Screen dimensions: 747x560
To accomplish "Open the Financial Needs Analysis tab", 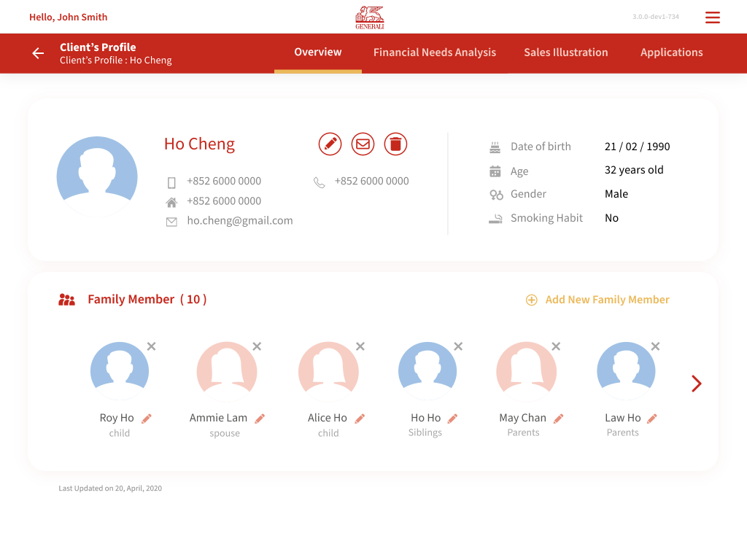I will point(435,52).
